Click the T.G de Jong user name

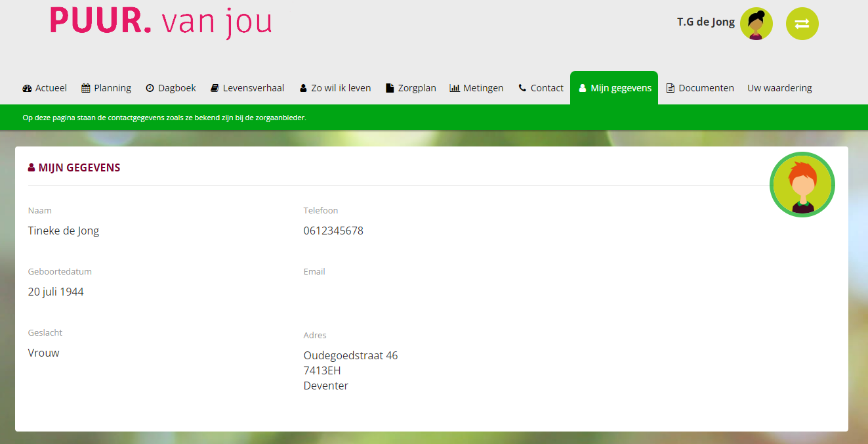pos(705,22)
